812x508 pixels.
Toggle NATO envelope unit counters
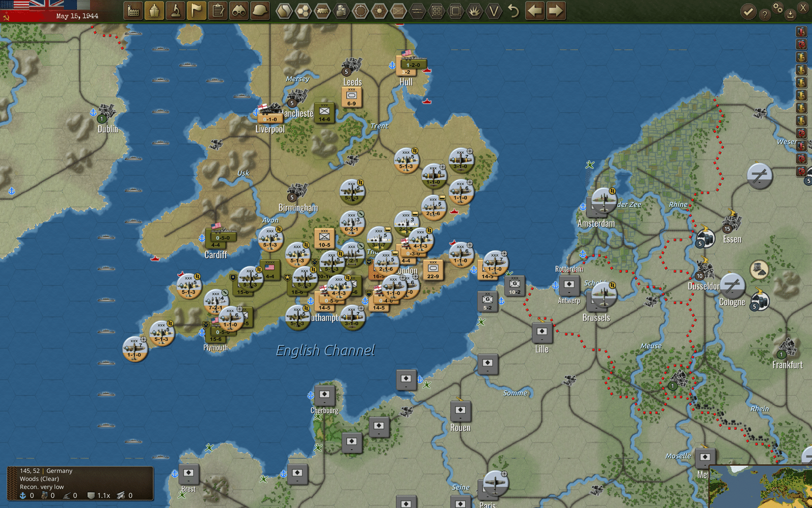(399, 11)
